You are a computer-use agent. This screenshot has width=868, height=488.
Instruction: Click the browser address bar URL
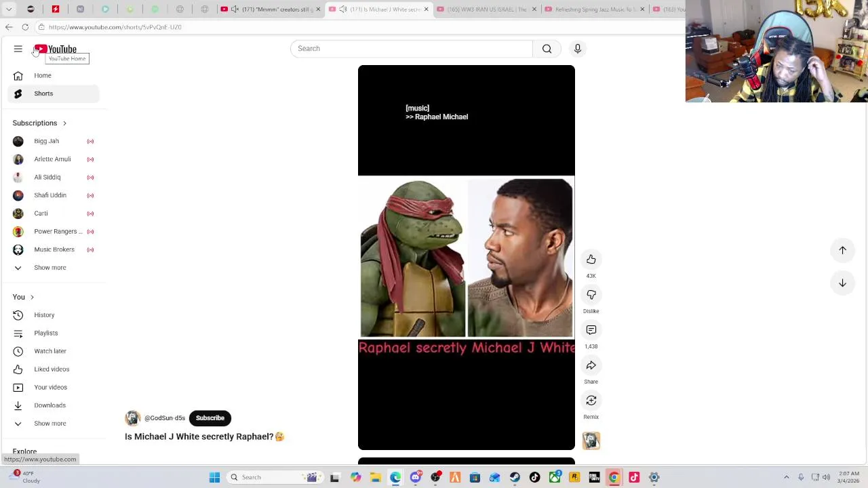(x=115, y=27)
